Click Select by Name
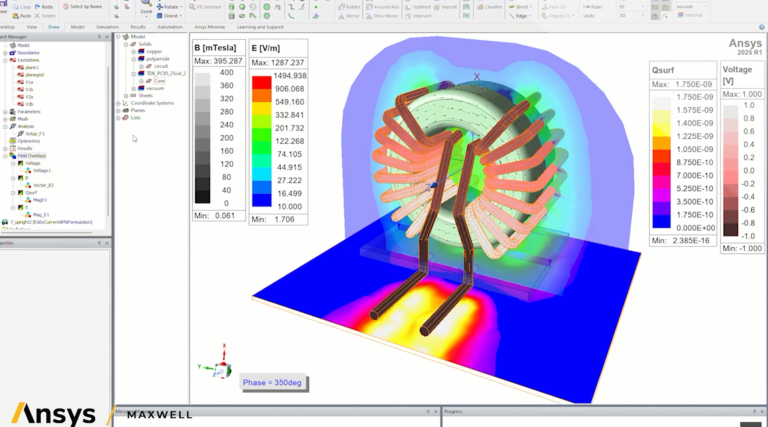Screen dimensions: 768x427 (82, 7)
